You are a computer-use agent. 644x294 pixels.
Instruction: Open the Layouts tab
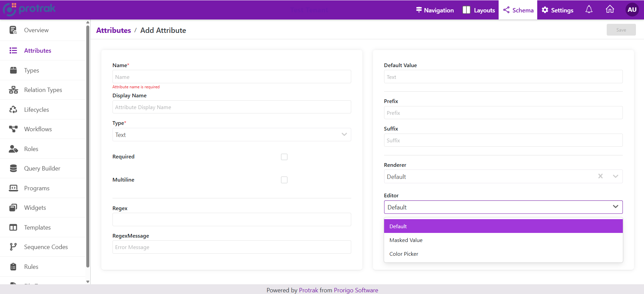click(479, 10)
